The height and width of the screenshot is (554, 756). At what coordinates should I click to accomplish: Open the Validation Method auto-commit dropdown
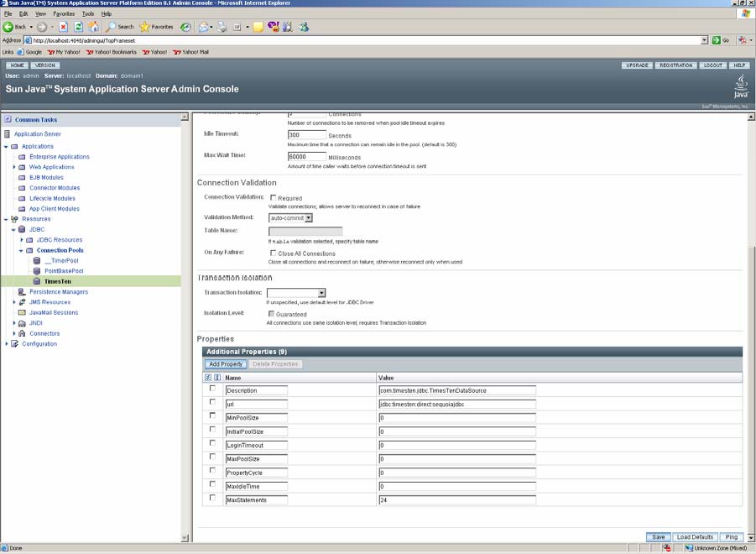[x=290, y=218]
